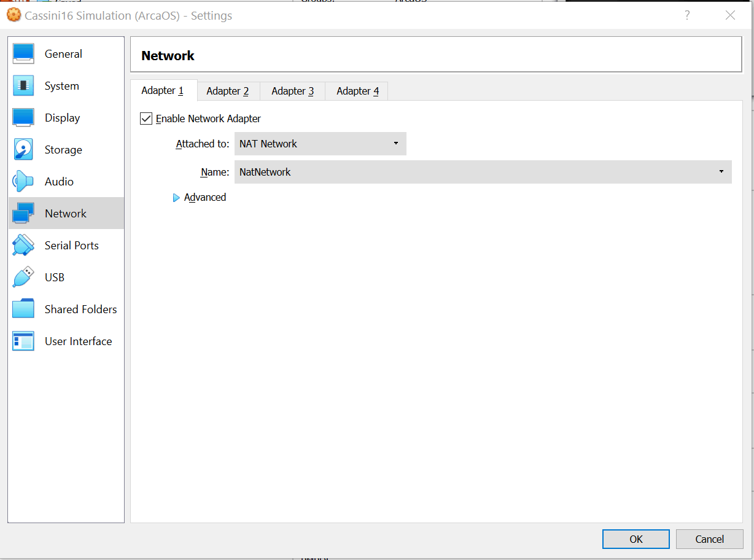Screen dimensions: 754x560
Task: Confirm settings with OK button
Action: point(636,539)
